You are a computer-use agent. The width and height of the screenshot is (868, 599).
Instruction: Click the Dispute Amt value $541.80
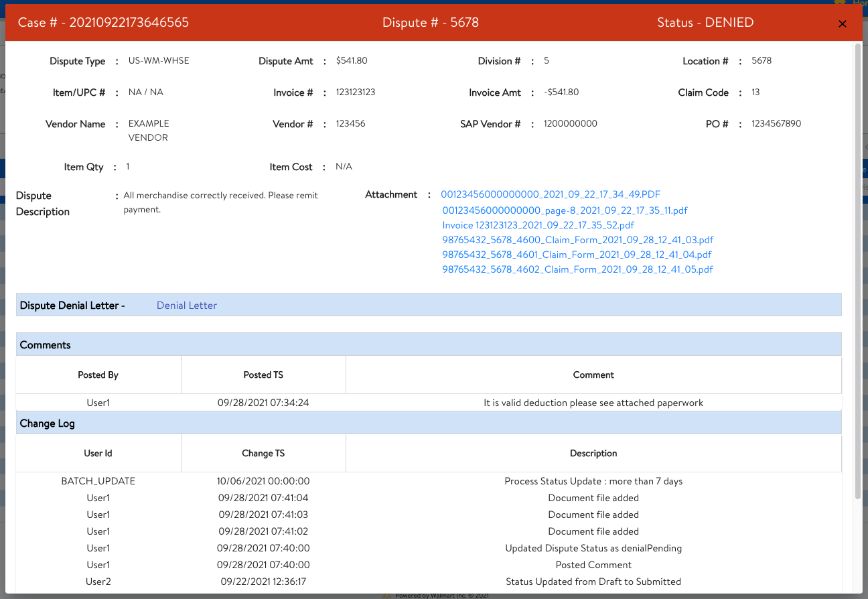(x=352, y=60)
